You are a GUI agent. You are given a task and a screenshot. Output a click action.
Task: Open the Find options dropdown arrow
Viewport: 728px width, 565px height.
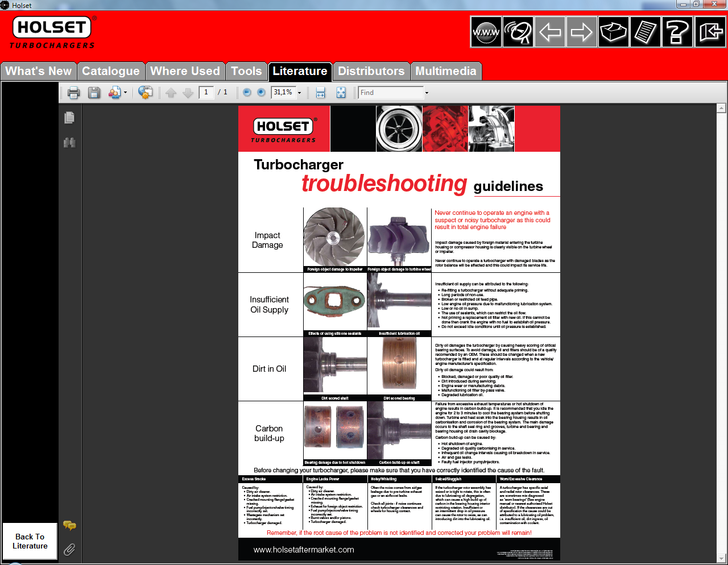tap(427, 93)
